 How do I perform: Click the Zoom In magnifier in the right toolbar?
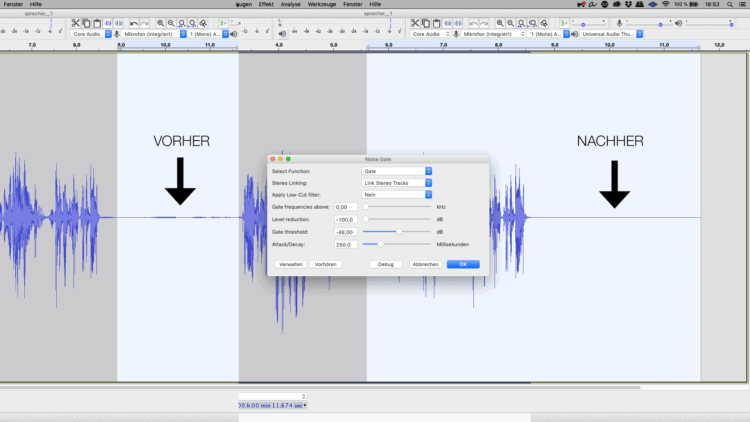click(x=501, y=23)
